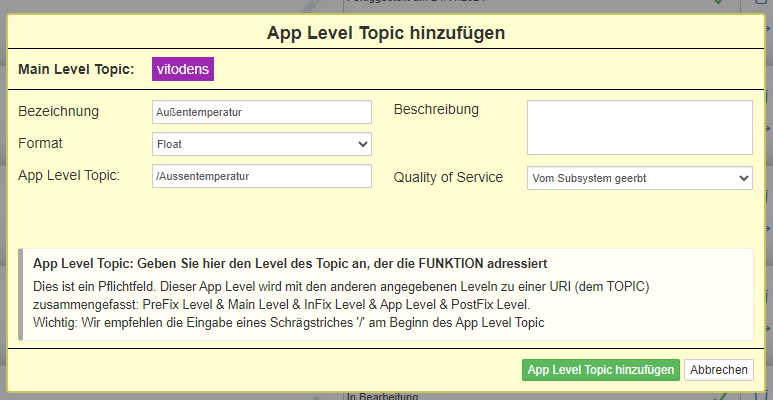Click the Beschreibung label
This screenshot has width=773, height=400.
click(x=436, y=109)
